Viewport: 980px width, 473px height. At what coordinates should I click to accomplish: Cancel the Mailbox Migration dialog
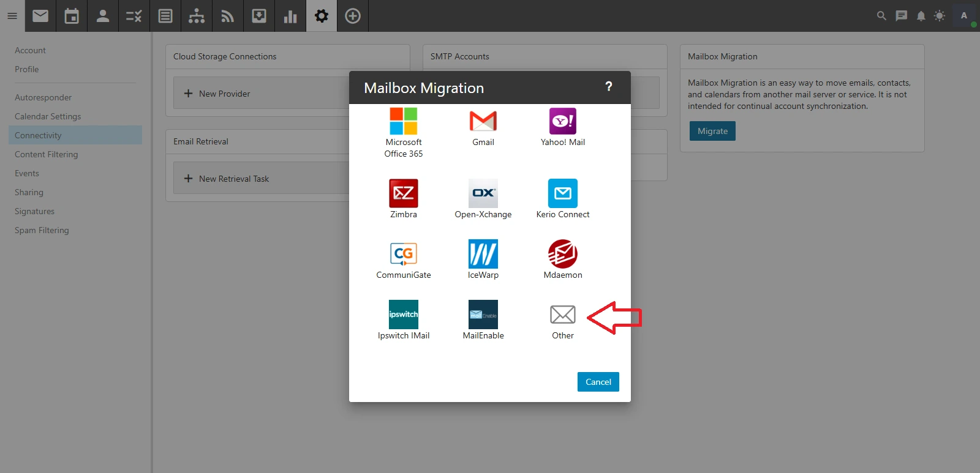pyautogui.click(x=598, y=382)
